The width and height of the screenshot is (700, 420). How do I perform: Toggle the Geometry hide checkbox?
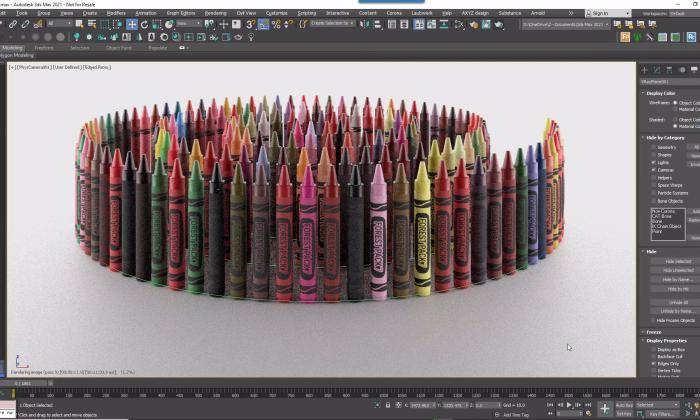point(654,147)
